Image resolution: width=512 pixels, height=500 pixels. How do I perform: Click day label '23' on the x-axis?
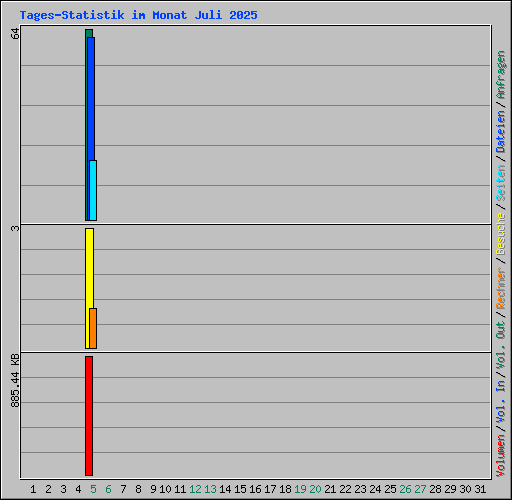(x=360, y=489)
